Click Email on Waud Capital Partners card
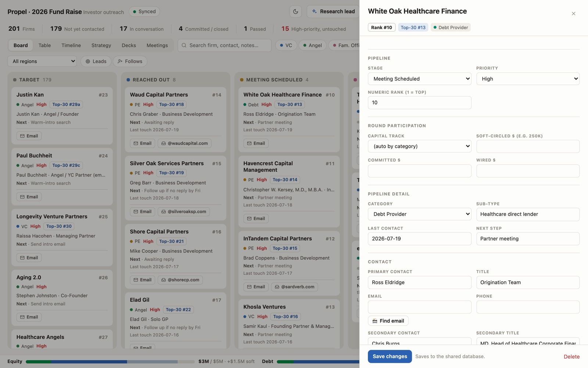588x368 pixels. tap(143, 143)
